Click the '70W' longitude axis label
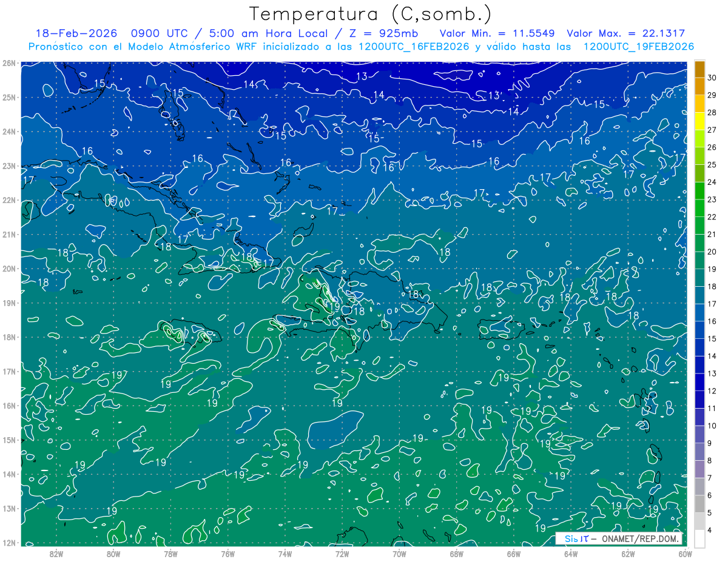Image resolution: width=728 pixels, height=562 pixels. (x=399, y=554)
